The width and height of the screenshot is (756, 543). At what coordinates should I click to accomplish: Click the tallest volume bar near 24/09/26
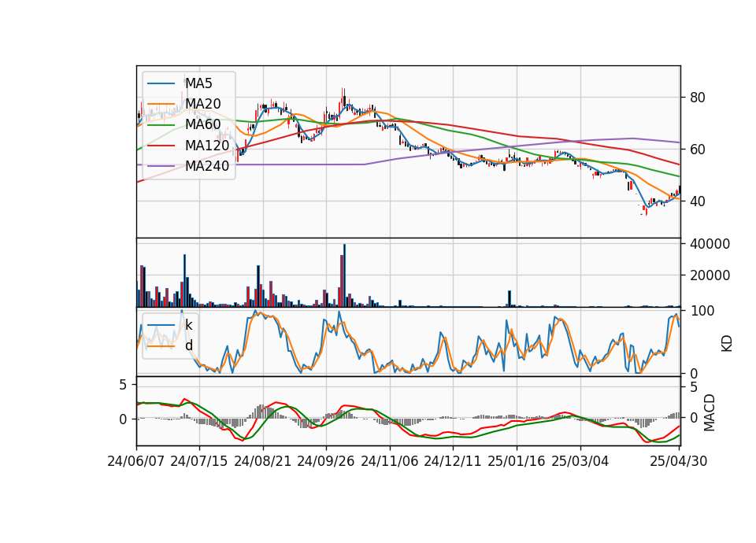pos(344,275)
